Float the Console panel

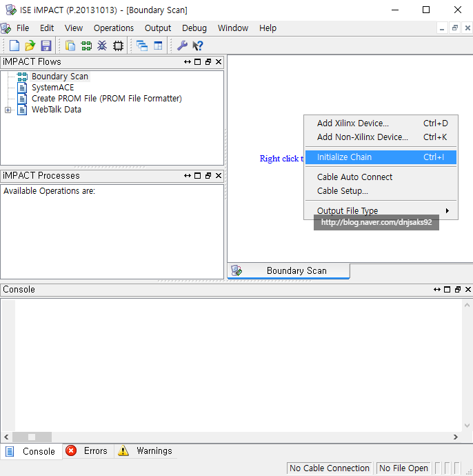(458, 290)
